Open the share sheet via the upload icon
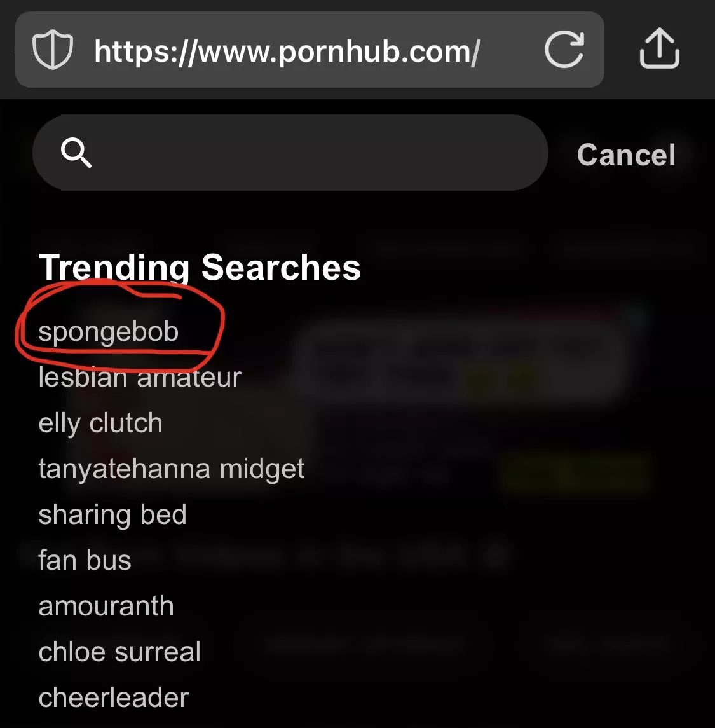 click(659, 49)
